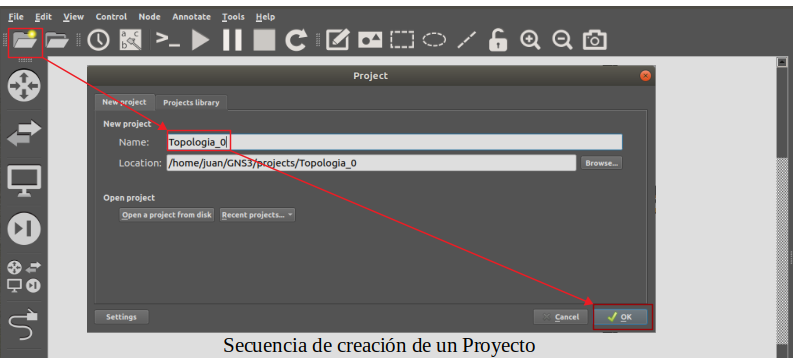Start all nodes with play icon
The height and width of the screenshot is (362, 793).
click(x=200, y=40)
